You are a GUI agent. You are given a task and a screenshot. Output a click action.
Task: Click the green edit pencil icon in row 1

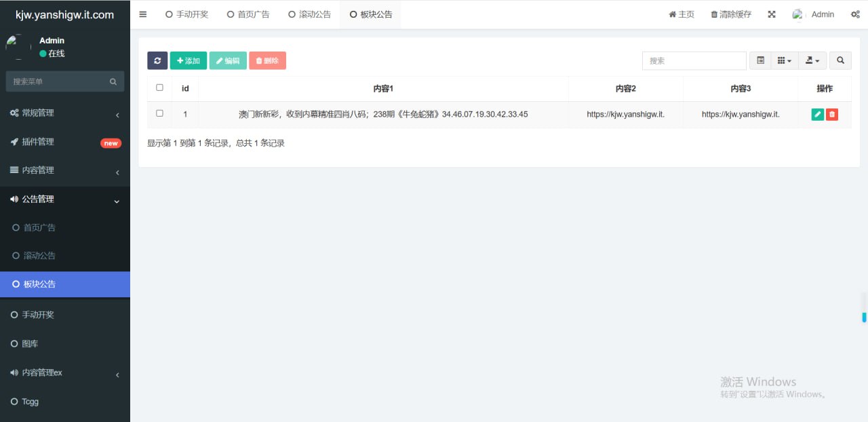(817, 115)
